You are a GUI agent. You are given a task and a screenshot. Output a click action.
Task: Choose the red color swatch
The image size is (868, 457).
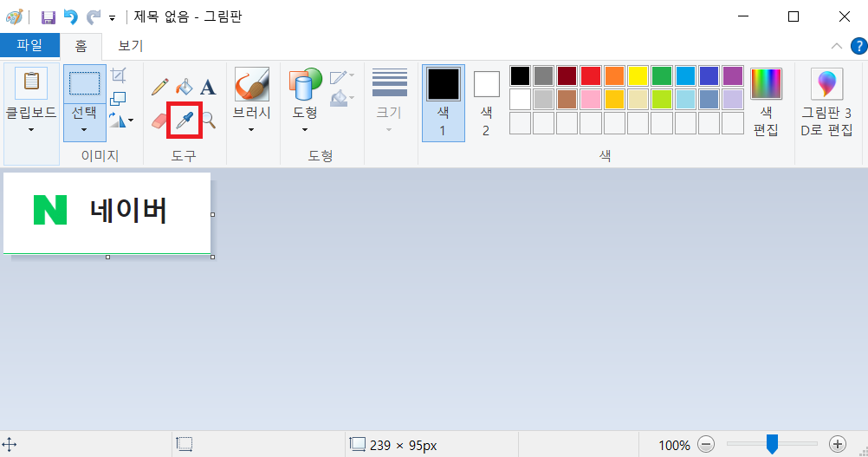591,76
